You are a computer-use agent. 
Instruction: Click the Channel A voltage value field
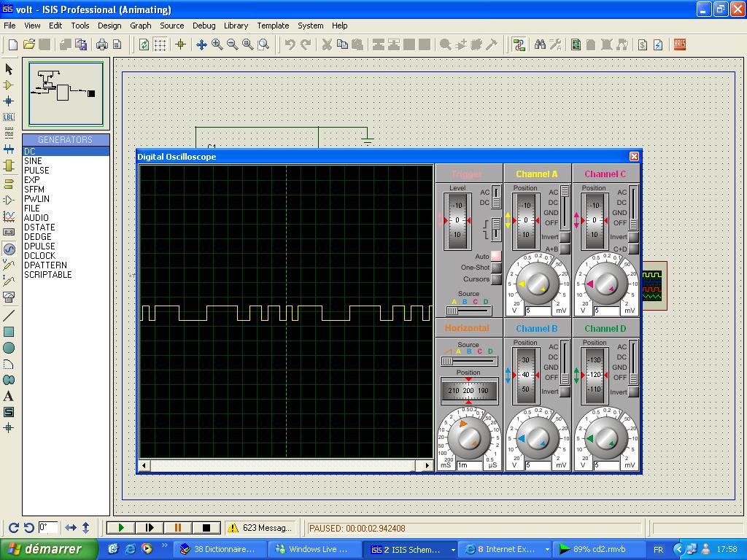(x=538, y=311)
